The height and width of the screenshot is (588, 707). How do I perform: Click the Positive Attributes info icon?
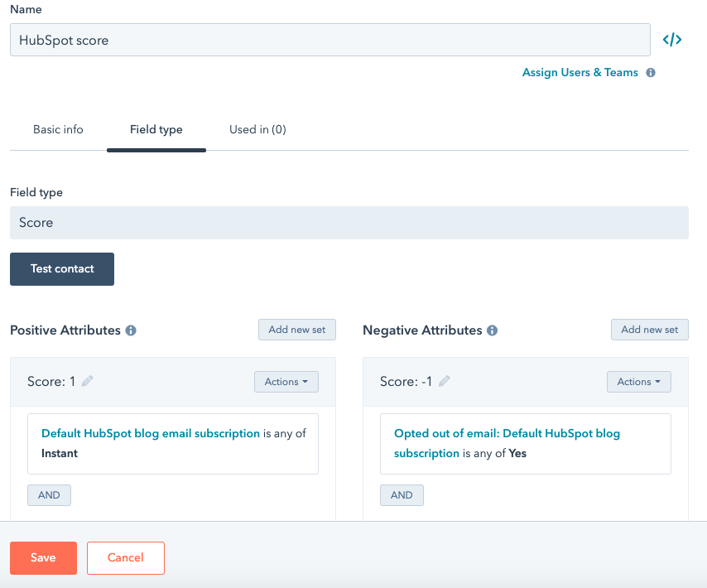point(131,330)
